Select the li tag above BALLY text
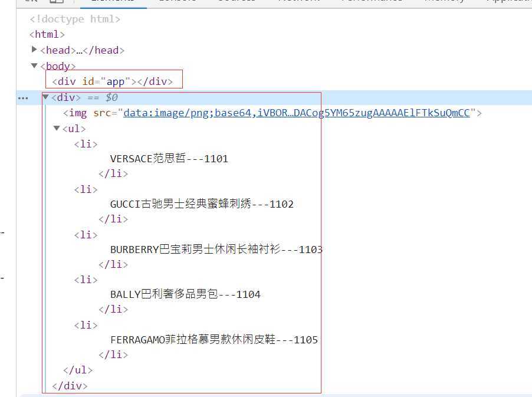The height and width of the screenshot is (397, 532). (x=86, y=280)
